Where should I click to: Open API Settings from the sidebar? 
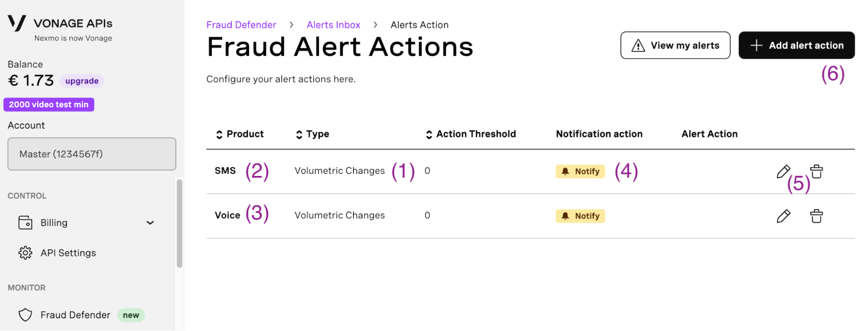tap(68, 252)
